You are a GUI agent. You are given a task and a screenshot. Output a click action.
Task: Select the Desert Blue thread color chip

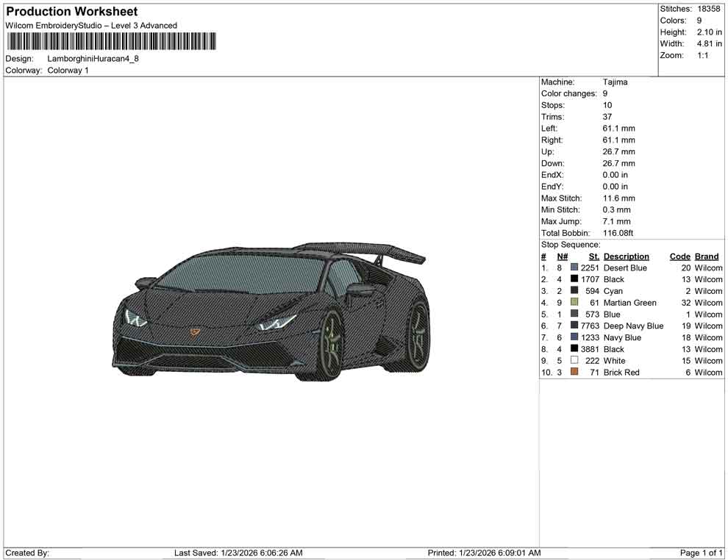[x=574, y=268]
